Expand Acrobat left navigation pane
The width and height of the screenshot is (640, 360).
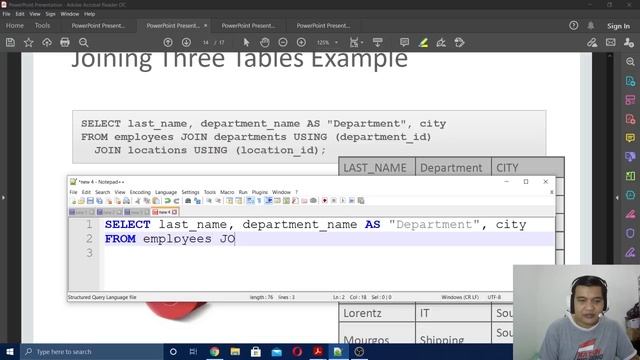3,198
